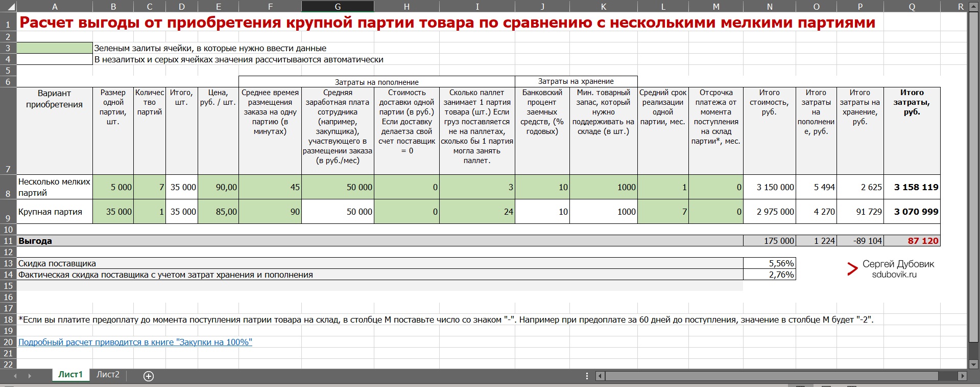Click the previous sheet navigation arrow
This screenshot has height=387, width=980.
[15, 376]
